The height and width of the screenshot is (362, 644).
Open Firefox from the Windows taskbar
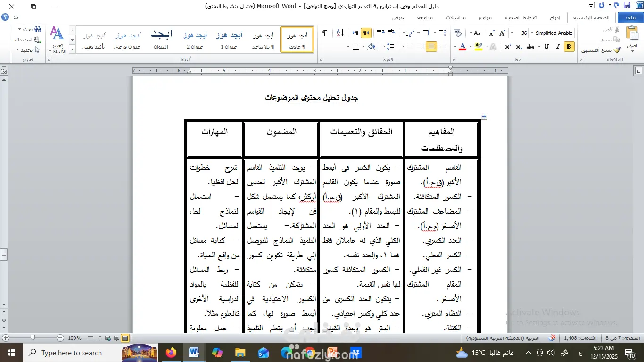pyautogui.click(x=171, y=353)
